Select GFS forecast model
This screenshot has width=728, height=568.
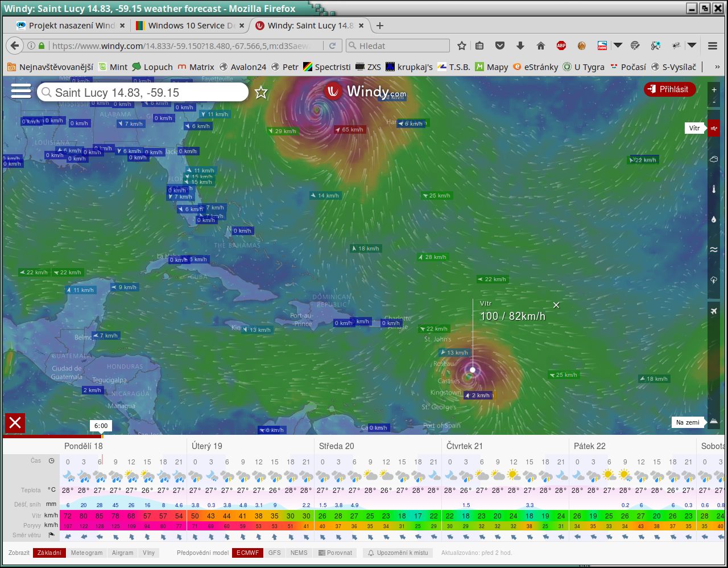coord(275,552)
